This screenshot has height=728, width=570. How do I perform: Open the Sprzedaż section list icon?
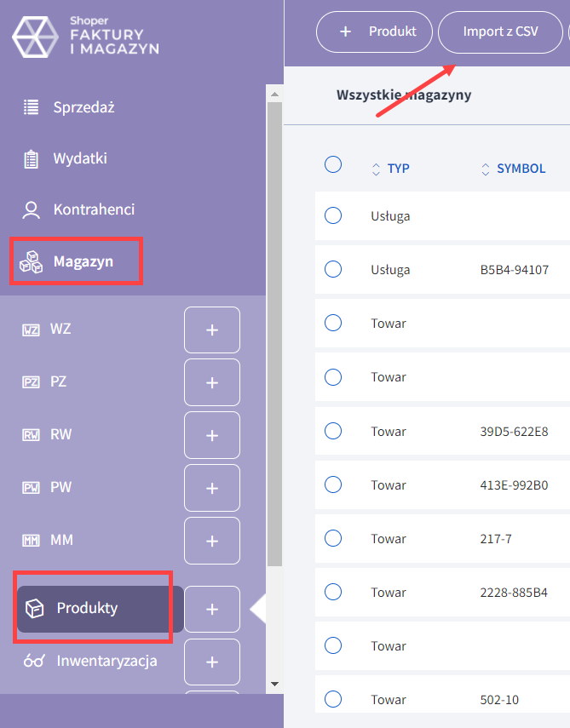point(32,107)
